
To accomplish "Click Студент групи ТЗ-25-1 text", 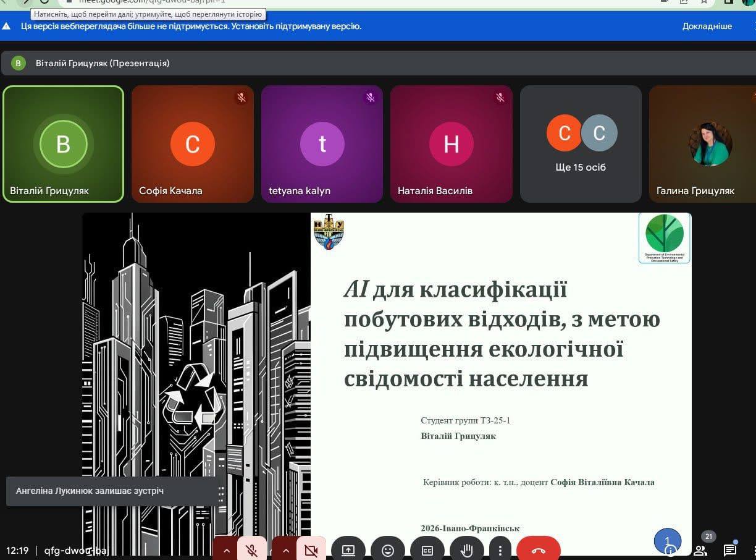I will (466, 420).
